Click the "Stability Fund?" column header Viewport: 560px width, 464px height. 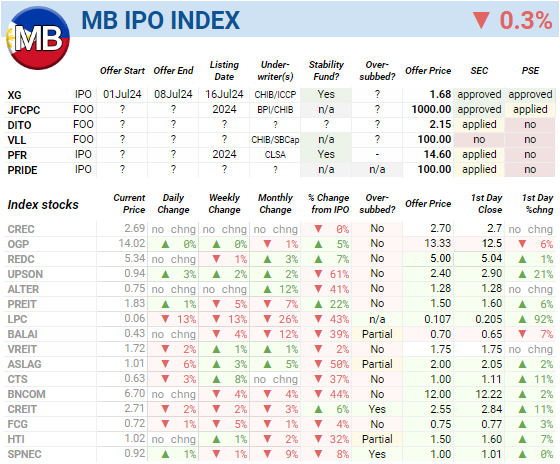click(326, 71)
